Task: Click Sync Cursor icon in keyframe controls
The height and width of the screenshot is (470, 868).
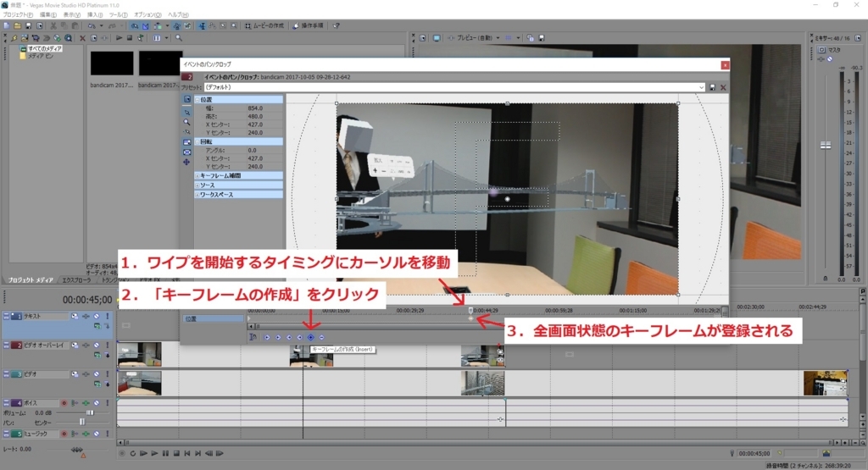Action: tap(253, 337)
